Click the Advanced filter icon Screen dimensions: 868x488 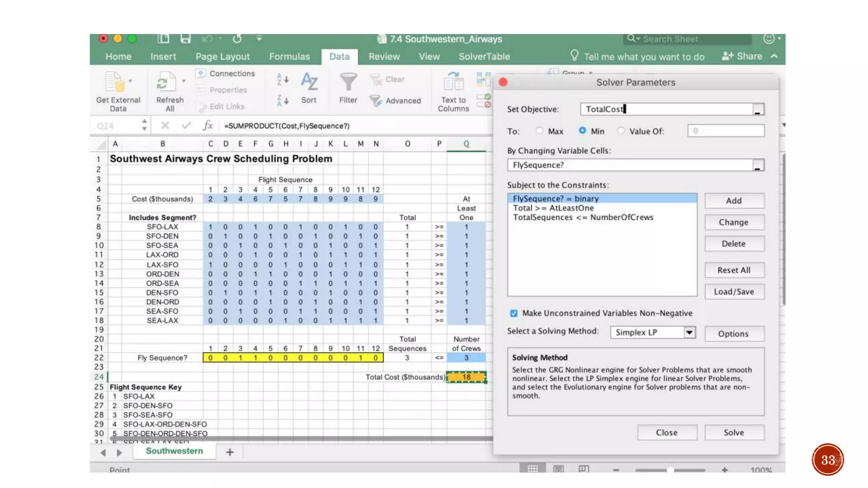376,100
